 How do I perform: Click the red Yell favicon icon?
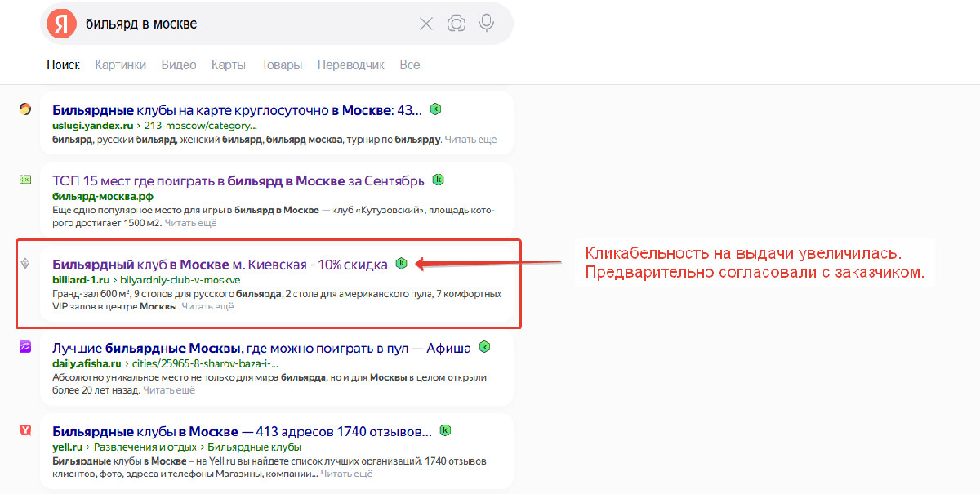coord(25,430)
